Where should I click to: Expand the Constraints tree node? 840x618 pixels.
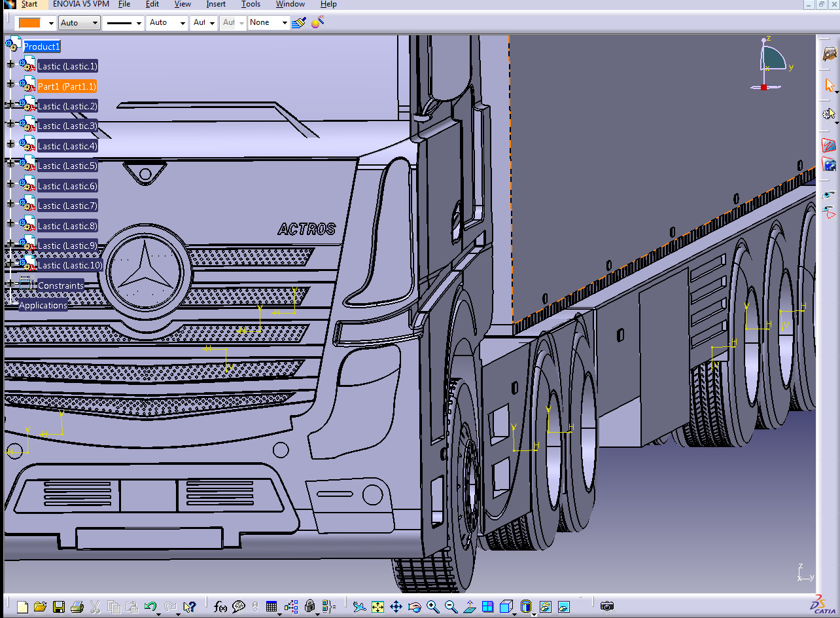10,283
